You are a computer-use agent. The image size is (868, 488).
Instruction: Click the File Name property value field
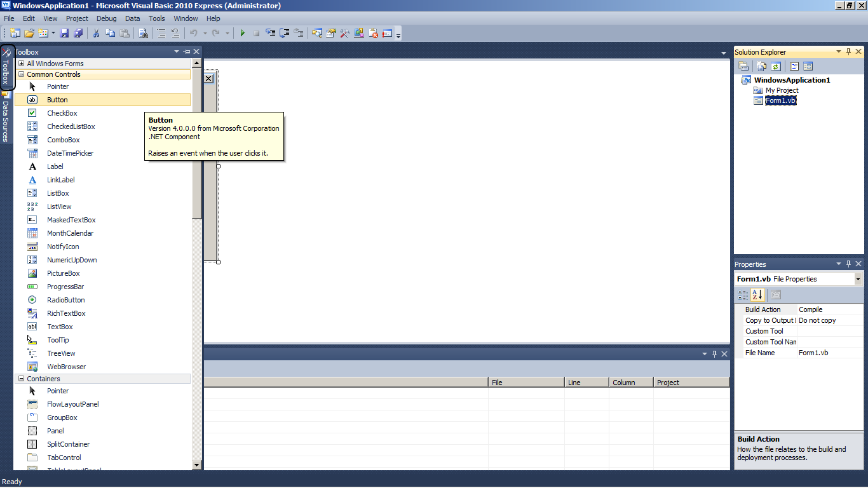point(830,353)
